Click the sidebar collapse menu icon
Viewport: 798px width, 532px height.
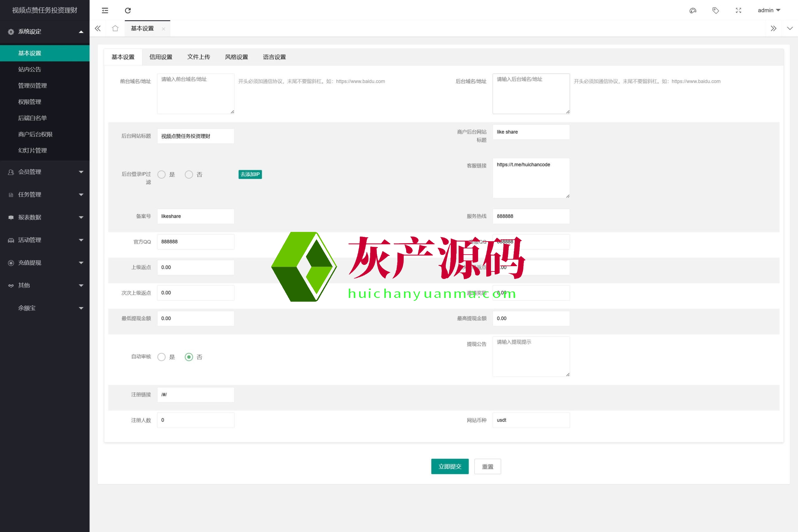tap(105, 11)
